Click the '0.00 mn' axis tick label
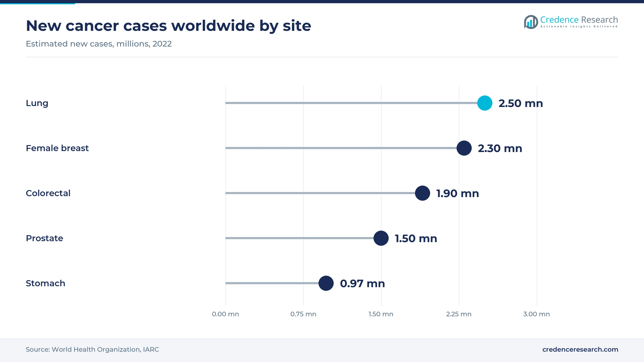 pyautogui.click(x=225, y=314)
